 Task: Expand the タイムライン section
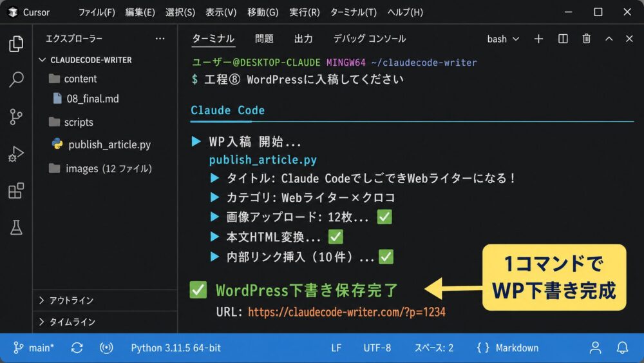point(41,322)
